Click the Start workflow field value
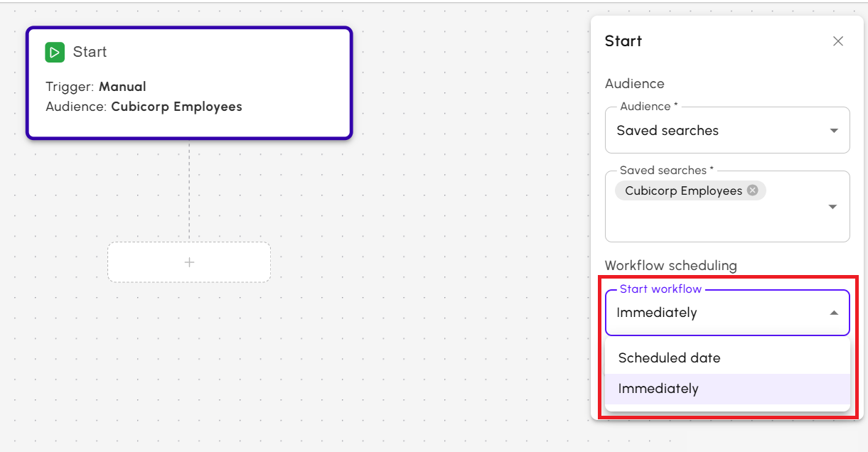The width and height of the screenshot is (868, 452). pos(657,313)
